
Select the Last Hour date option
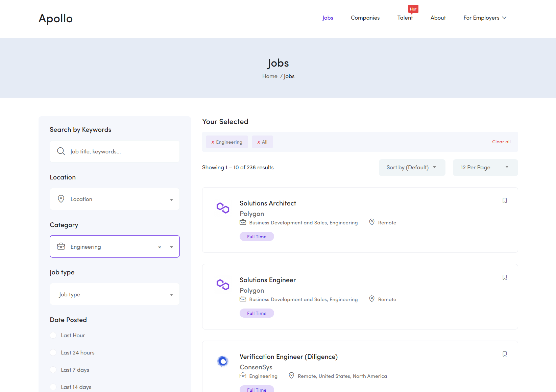click(53, 335)
